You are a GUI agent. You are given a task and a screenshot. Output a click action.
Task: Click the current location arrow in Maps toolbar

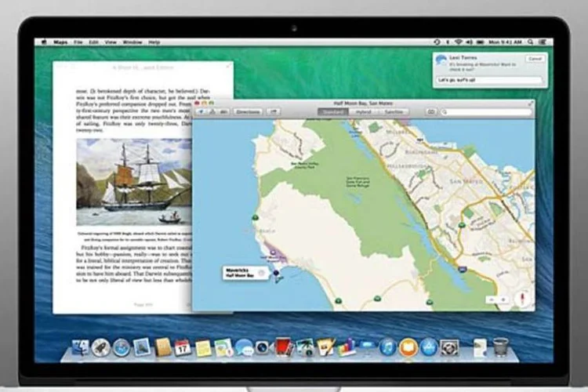point(201,112)
